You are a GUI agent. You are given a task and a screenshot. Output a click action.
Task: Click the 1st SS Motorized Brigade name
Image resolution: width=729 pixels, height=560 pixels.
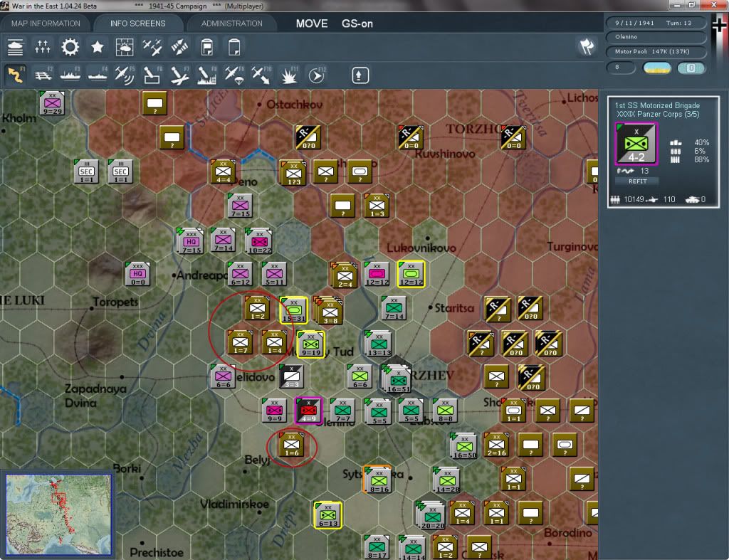(657, 105)
